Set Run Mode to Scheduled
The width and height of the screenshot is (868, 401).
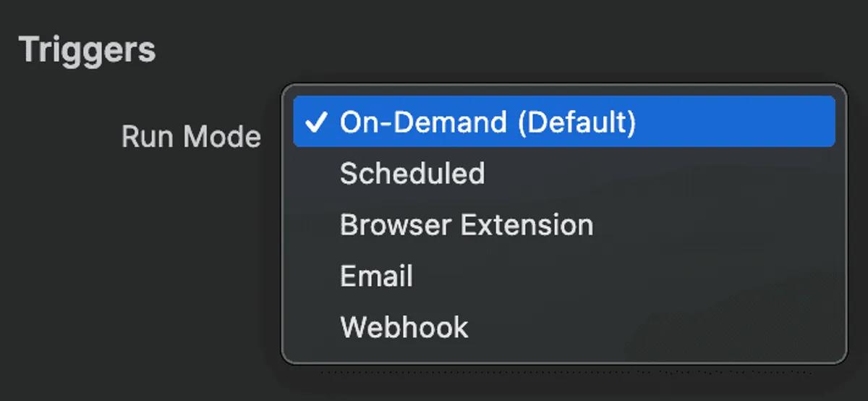click(x=412, y=174)
